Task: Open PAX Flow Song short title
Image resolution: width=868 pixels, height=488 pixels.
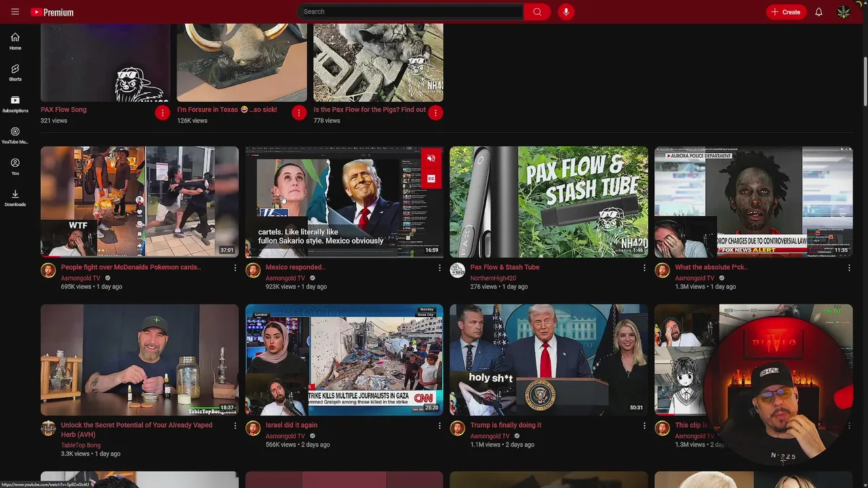Action: click(x=64, y=110)
